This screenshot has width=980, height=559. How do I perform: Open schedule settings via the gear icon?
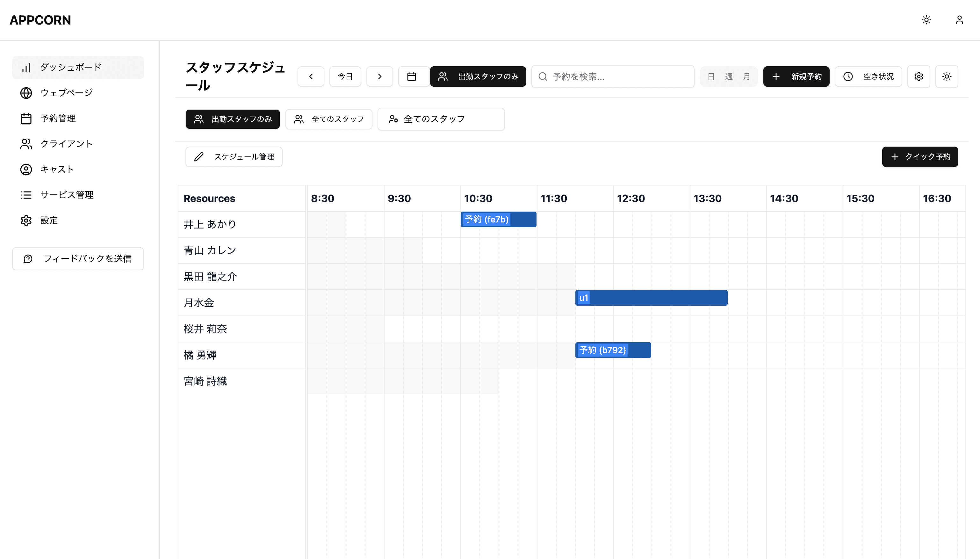[x=919, y=76]
